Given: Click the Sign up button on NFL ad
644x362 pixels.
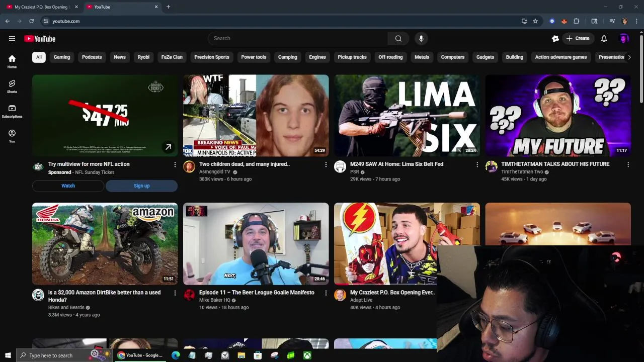Looking at the screenshot, I should (x=141, y=186).
